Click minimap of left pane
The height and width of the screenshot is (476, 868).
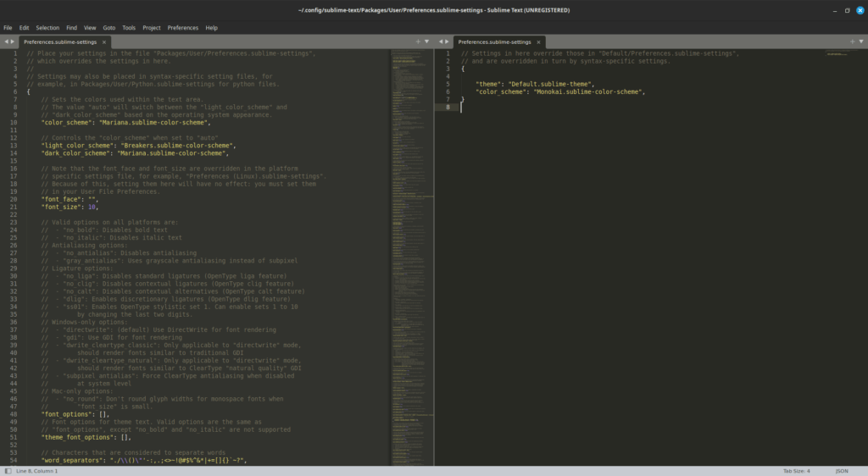click(413, 257)
